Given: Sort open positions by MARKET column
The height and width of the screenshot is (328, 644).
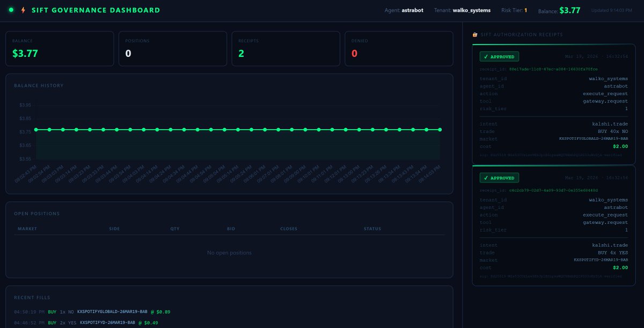Looking at the screenshot, I should pyautogui.click(x=27, y=229).
